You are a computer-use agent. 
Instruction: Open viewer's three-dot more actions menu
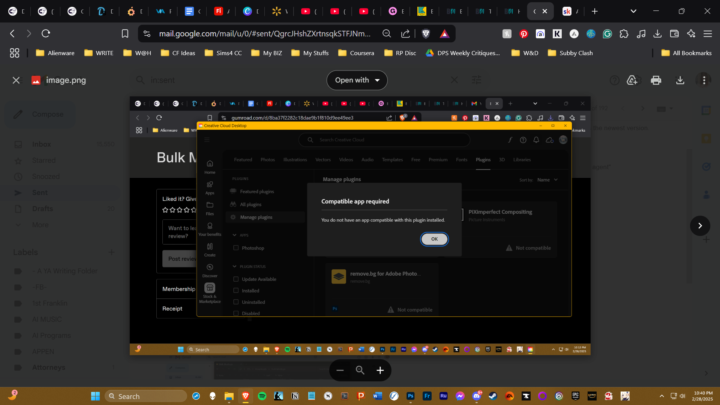tap(704, 80)
